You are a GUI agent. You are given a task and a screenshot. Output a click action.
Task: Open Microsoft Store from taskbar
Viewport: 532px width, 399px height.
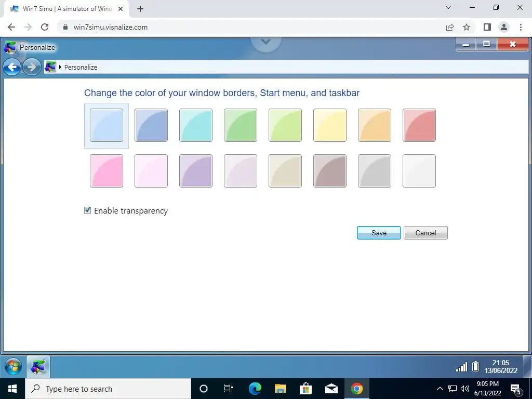pyautogui.click(x=305, y=389)
